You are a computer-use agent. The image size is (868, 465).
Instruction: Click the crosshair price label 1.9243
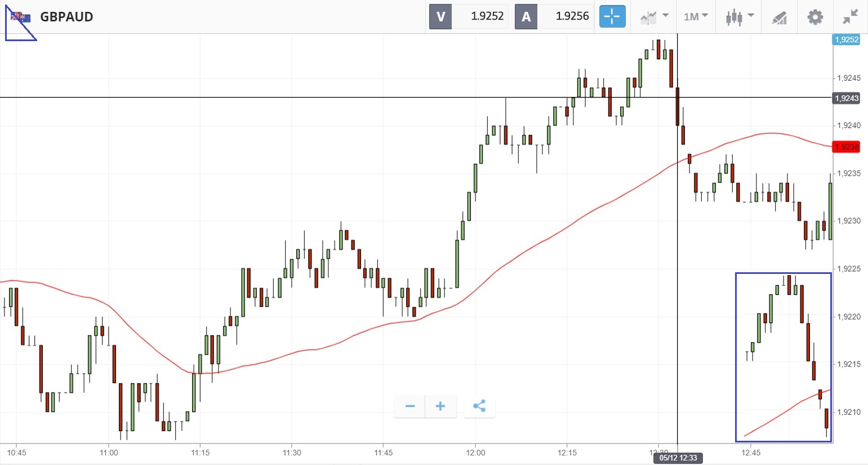click(x=846, y=98)
